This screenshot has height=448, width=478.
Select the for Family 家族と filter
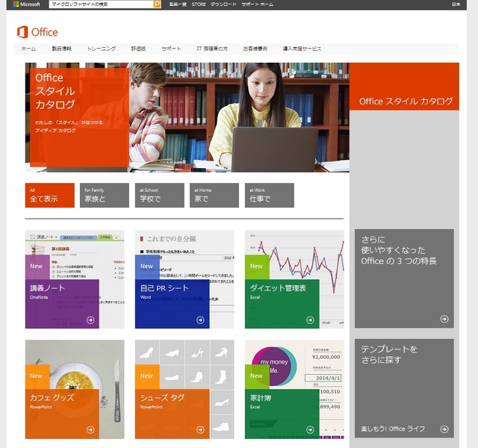coord(105,196)
